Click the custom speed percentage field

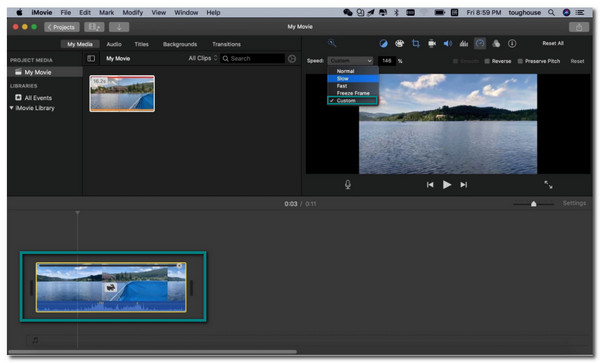point(387,61)
